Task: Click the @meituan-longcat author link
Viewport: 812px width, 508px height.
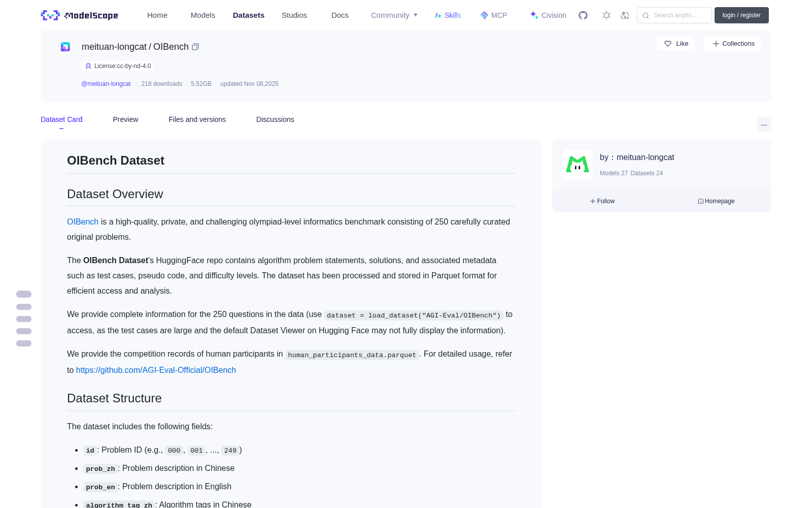Action: (106, 84)
